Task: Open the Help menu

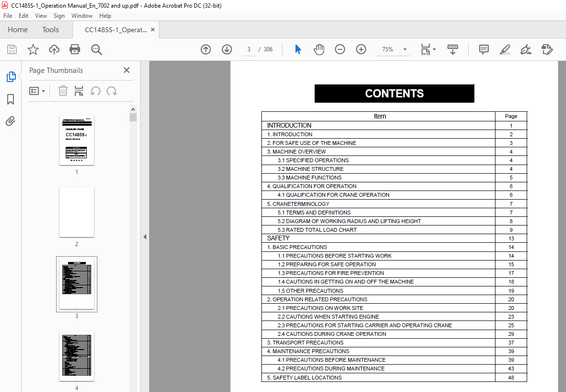Action: [105, 16]
